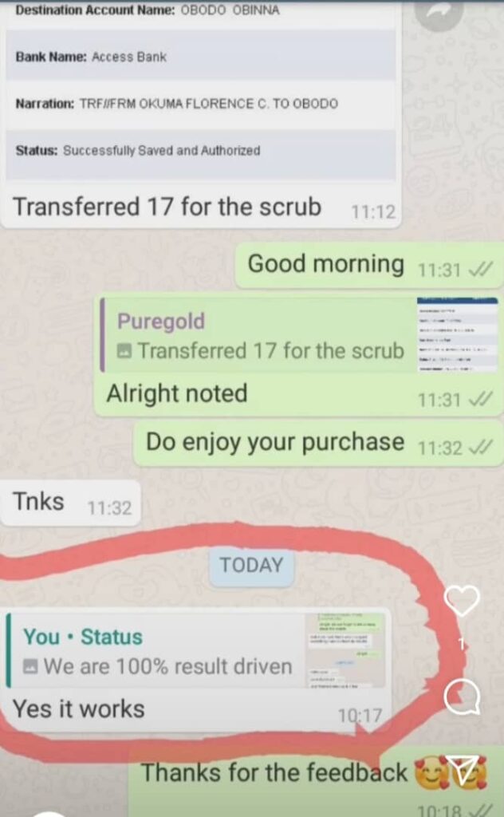The image size is (504, 817).
Task: Tap the paper plane send icon
Action: tap(461, 772)
